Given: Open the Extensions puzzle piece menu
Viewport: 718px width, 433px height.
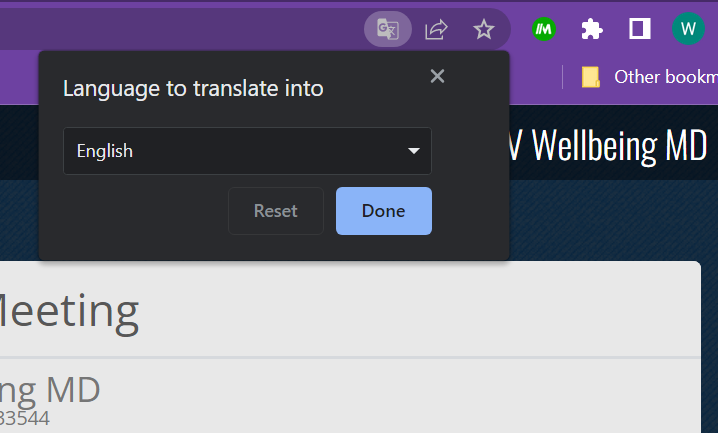Looking at the screenshot, I should (592, 29).
